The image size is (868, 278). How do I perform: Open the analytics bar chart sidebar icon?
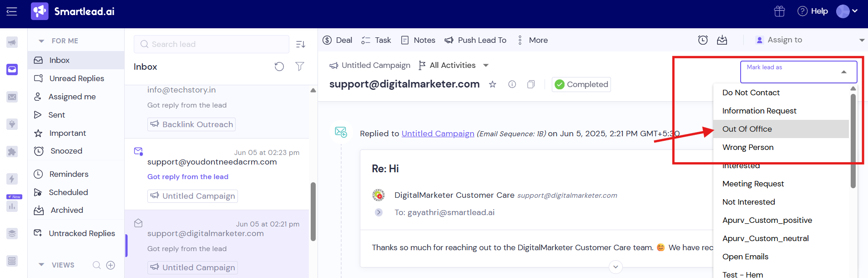pos(12,206)
